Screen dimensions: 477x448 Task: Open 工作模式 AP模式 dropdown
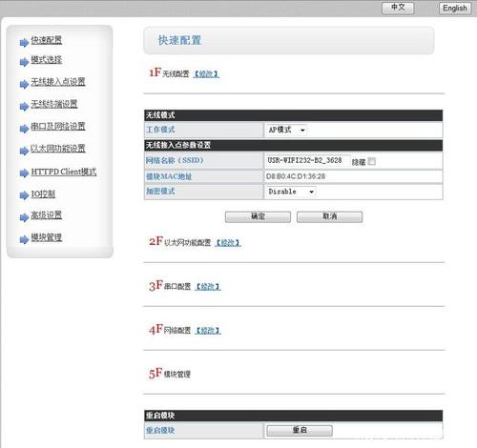coord(286,130)
